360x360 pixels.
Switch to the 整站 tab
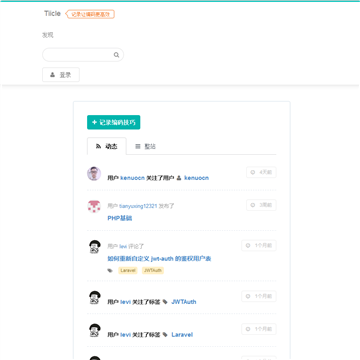tap(145, 146)
